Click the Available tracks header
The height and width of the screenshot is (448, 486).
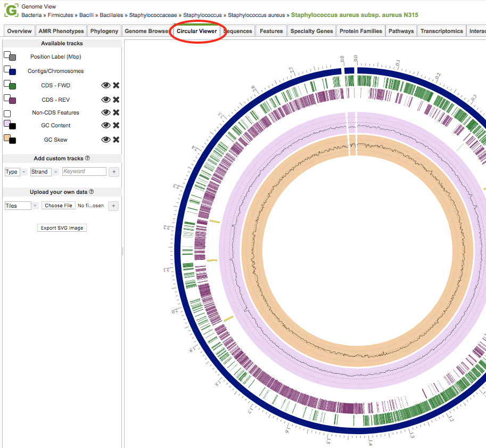pyautogui.click(x=62, y=44)
